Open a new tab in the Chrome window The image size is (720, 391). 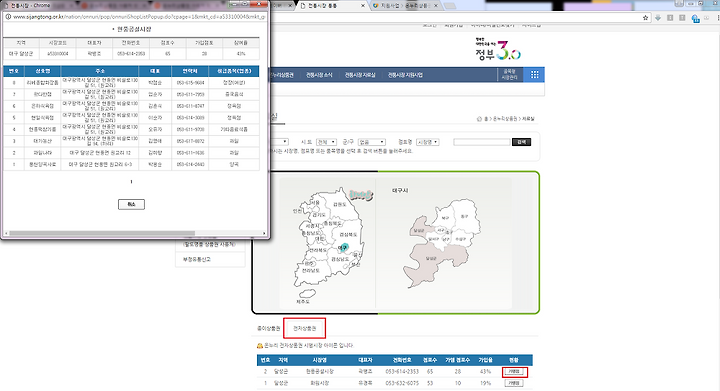[x=450, y=6]
